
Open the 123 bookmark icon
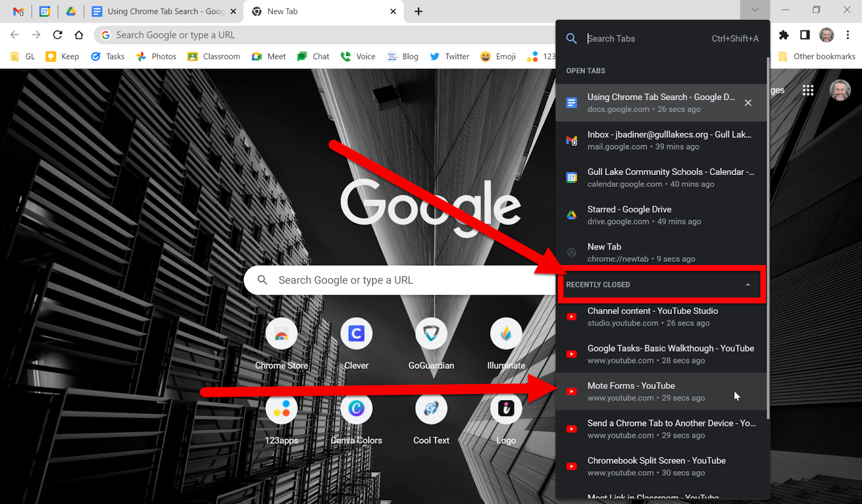point(540,57)
